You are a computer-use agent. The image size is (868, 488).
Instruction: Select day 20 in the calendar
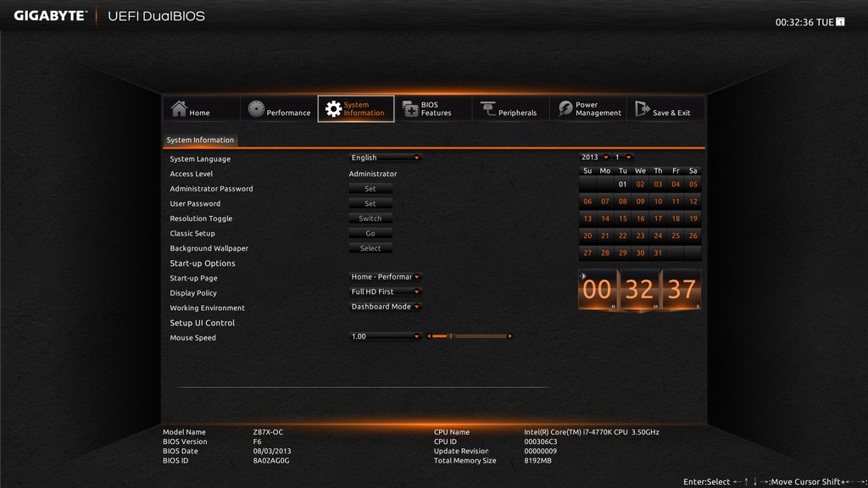click(587, 236)
